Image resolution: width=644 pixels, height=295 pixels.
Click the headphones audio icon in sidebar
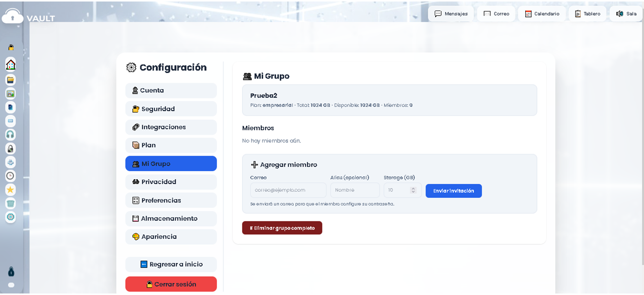point(11,134)
